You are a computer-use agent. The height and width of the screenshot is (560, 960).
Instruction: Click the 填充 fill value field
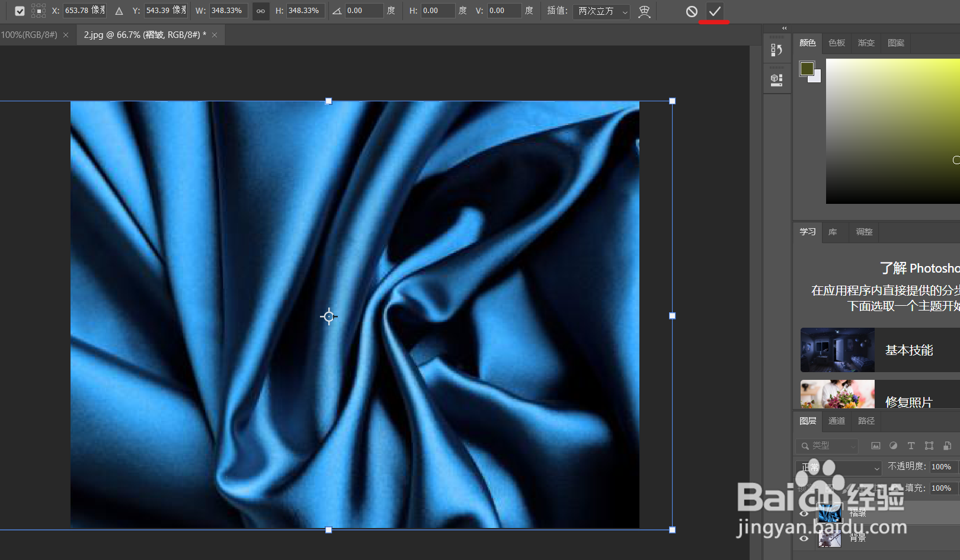[943, 488]
